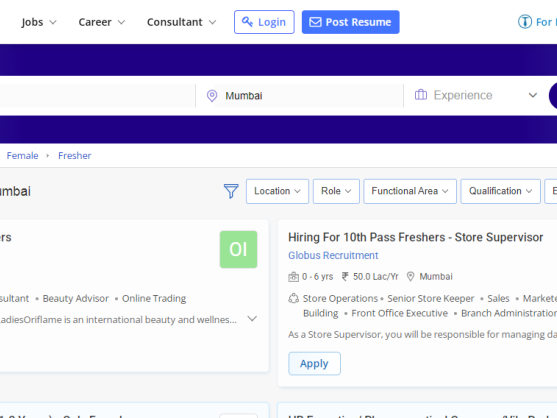The height and width of the screenshot is (418, 557).
Task: Open the Location filter dropdown
Action: point(277,191)
